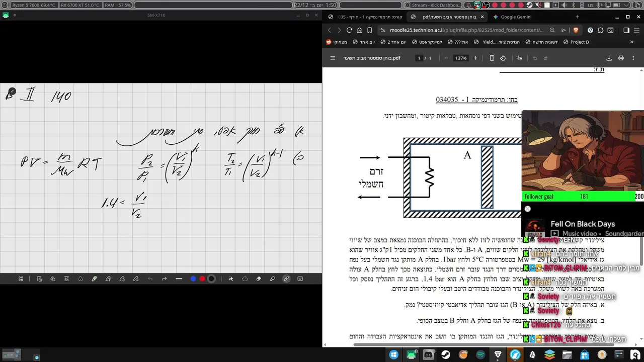Open the PDF annotation draw tool
The image size is (644, 362).
520,58
